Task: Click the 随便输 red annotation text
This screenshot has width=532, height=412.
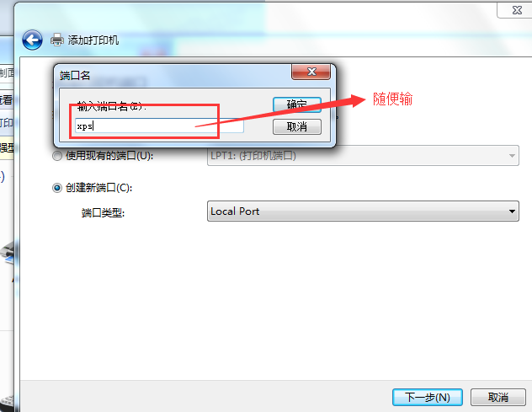Action: pos(392,99)
